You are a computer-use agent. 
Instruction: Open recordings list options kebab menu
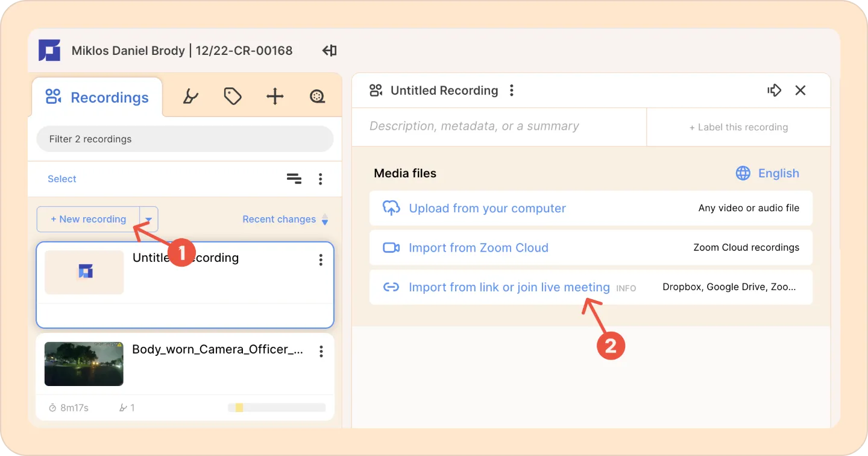[321, 179]
